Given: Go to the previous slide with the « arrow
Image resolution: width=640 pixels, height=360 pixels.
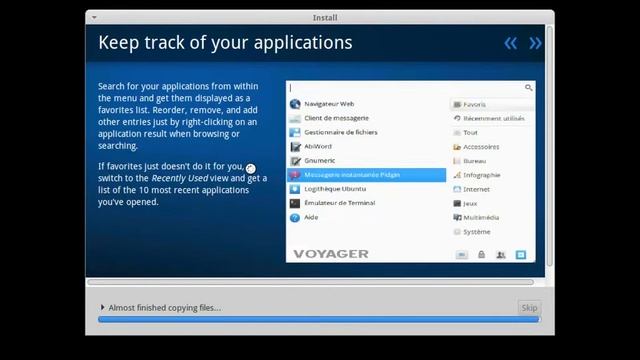Looking at the screenshot, I should coord(510,43).
